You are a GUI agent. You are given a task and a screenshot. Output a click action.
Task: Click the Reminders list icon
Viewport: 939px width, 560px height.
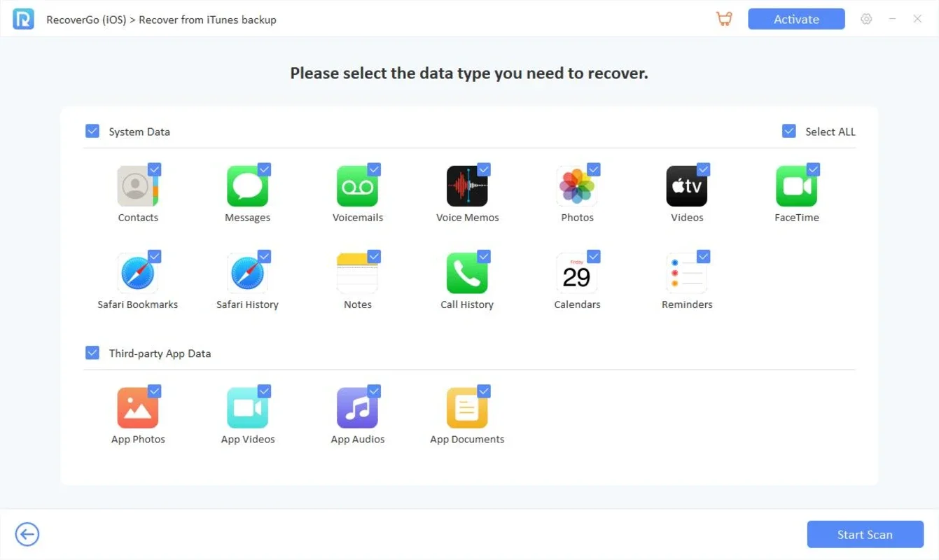(x=687, y=273)
